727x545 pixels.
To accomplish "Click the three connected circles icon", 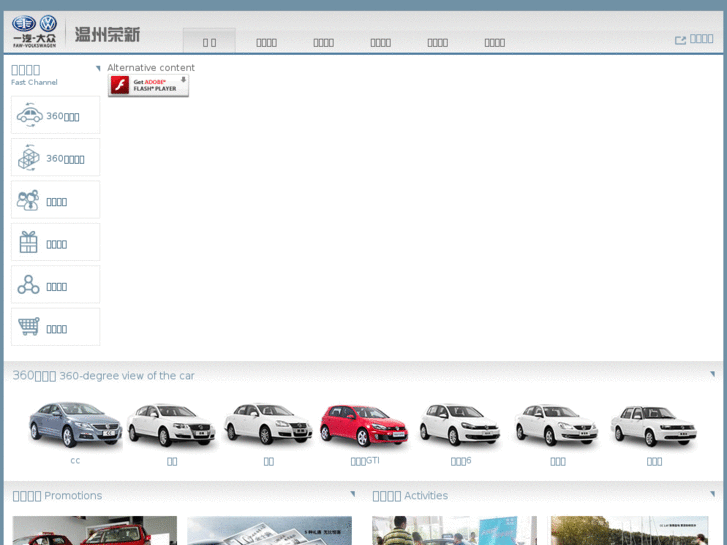I will pyautogui.click(x=29, y=286).
